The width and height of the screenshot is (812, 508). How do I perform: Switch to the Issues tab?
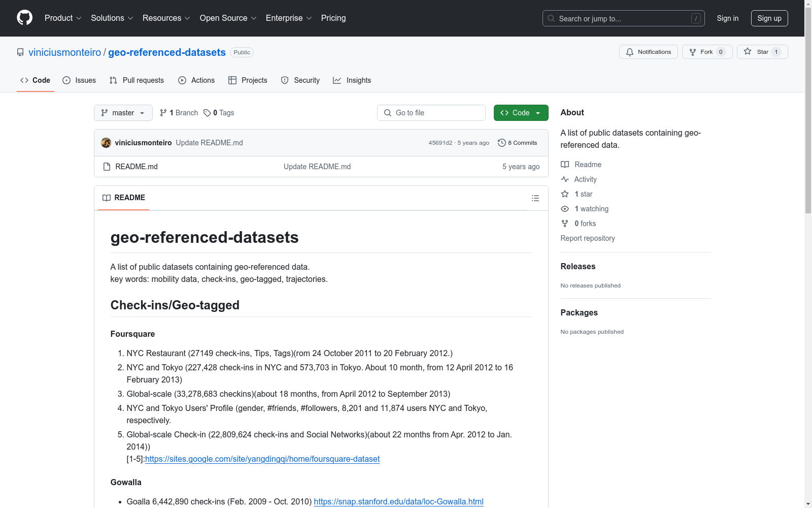[x=79, y=80]
